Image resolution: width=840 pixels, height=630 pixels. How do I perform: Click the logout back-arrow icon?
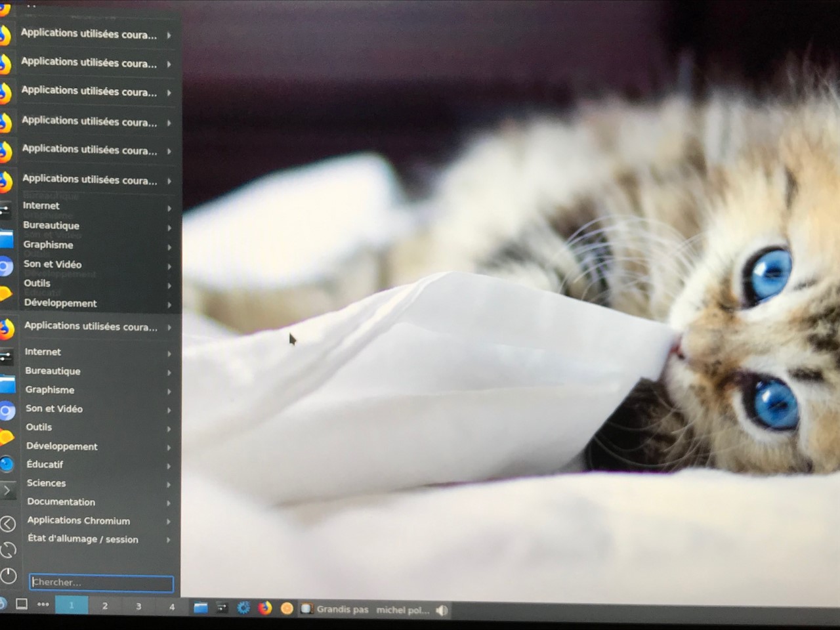[8, 524]
